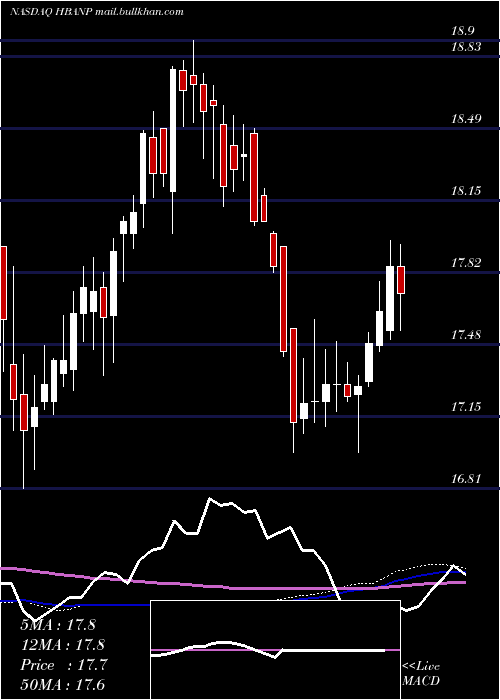The width and height of the screenshot is (500, 700).
Task: Click the 17.48 price level label
Action: 467,335
